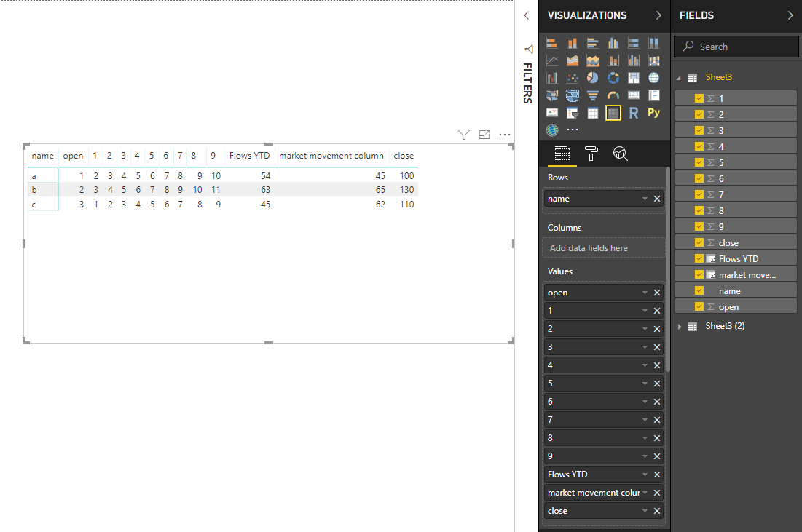Click the field well vertical scrollbar

[x=667, y=269]
